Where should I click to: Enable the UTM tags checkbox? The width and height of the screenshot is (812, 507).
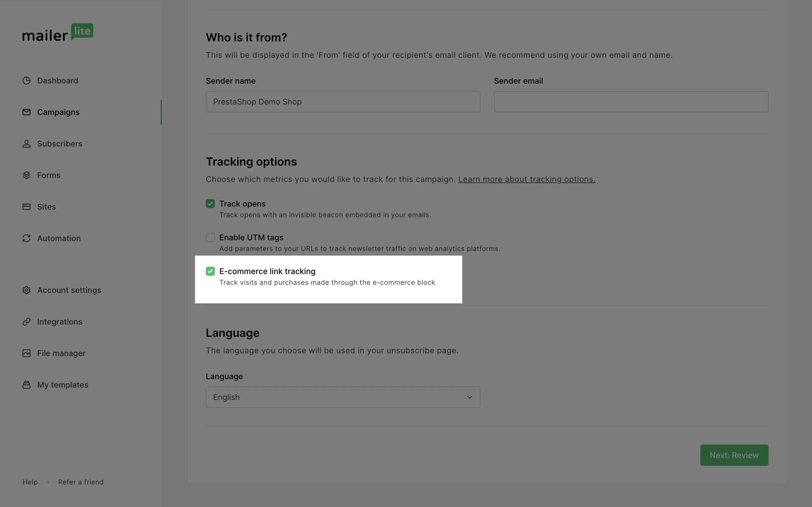pyautogui.click(x=210, y=237)
